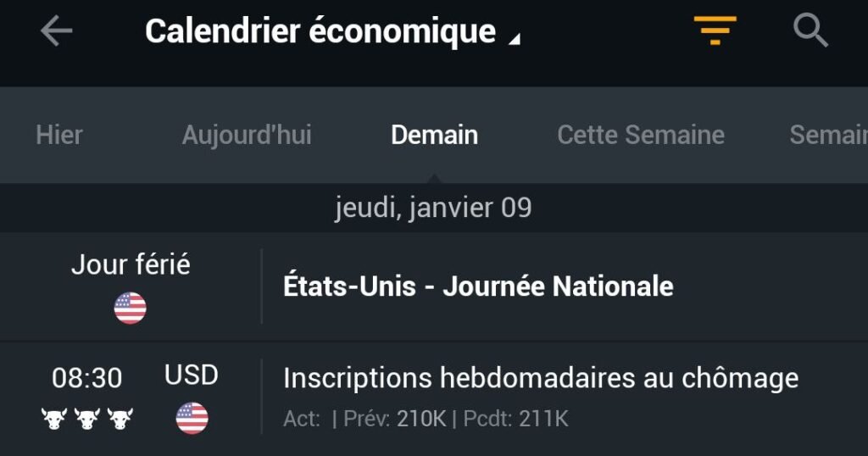Select the partially visible Semaine tab

coord(828,135)
